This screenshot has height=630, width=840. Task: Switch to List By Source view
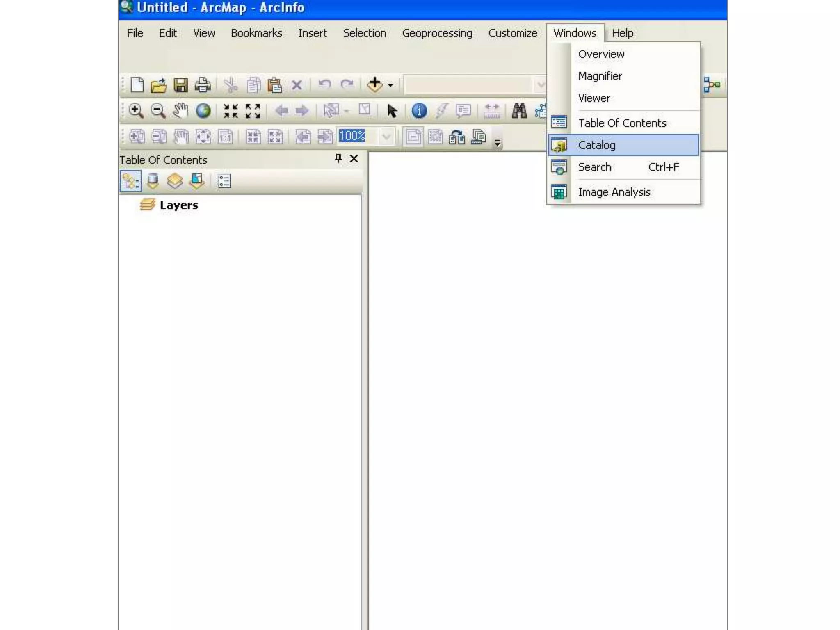(x=153, y=181)
